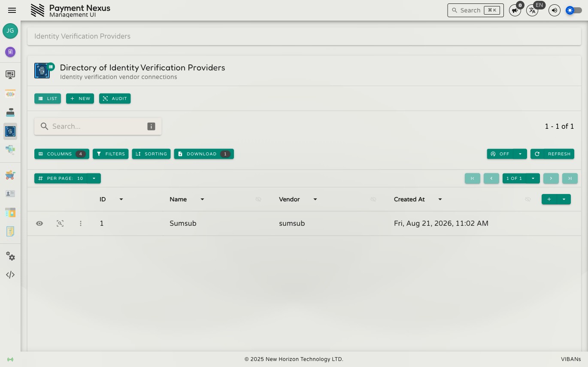Open the three-dot menu for Sumsub row
Screen dimensions: 588x367
[81, 223]
